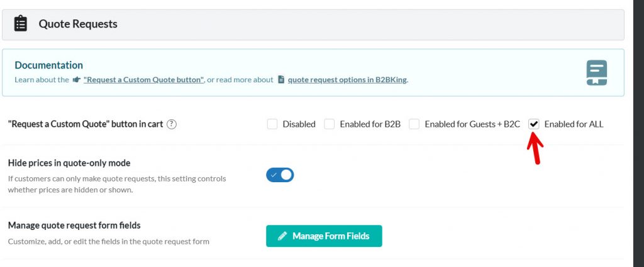Viewport: 644px width, 267px height.
Task: Open the "Request a Custom Quote button" link
Action: pos(143,80)
